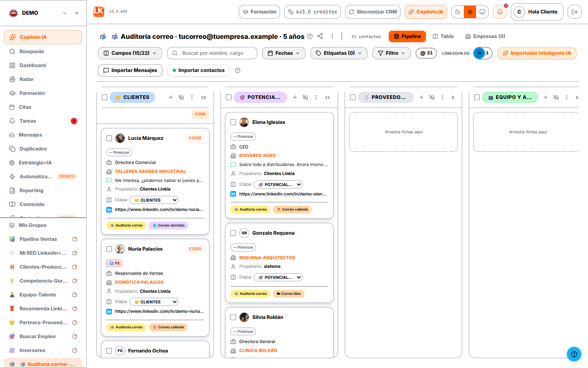
Task: Open Importador Inteligente IA
Action: [x=537, y=53]
